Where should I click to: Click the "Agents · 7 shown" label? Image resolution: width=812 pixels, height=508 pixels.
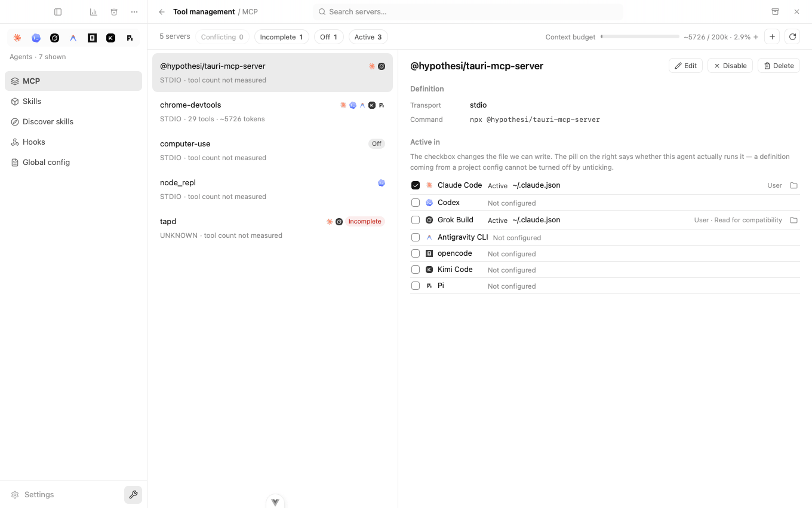point(38,57)
